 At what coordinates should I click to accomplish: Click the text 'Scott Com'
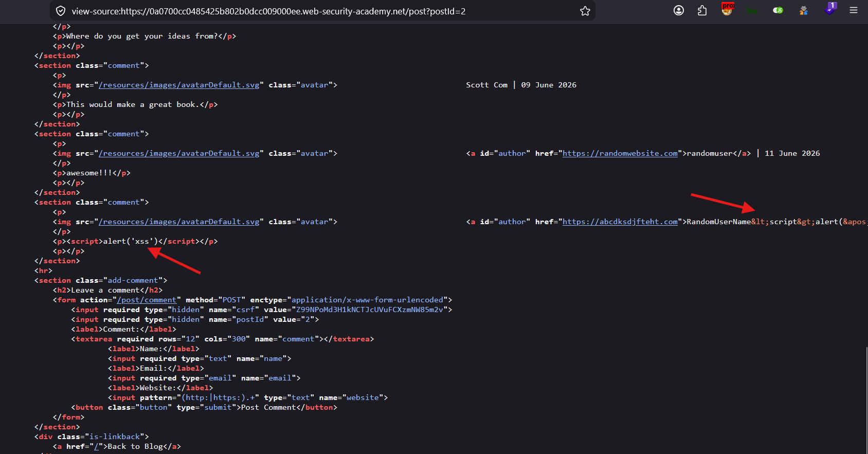[486, 85]
